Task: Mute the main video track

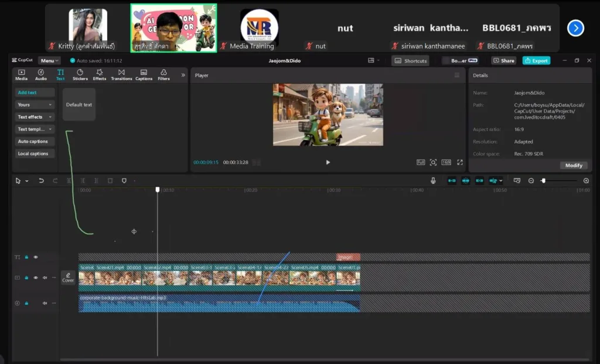Action: (45, 278)
